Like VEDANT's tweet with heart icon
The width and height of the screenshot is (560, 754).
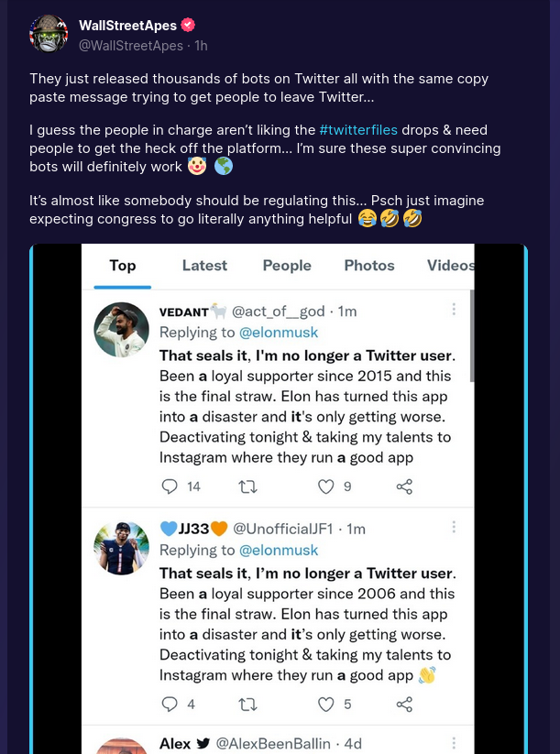pyautogui.click(x=326, y=486)
